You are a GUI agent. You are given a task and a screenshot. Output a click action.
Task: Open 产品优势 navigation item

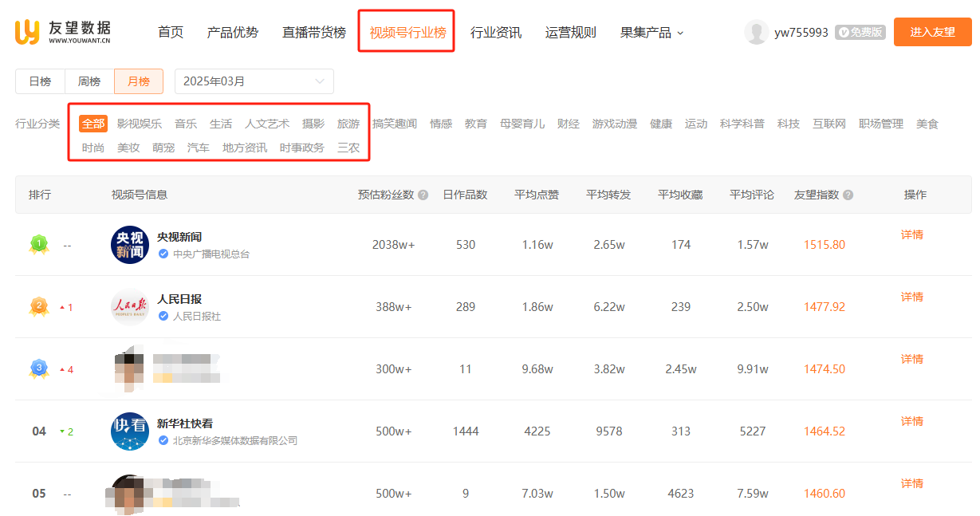(233, 33)
